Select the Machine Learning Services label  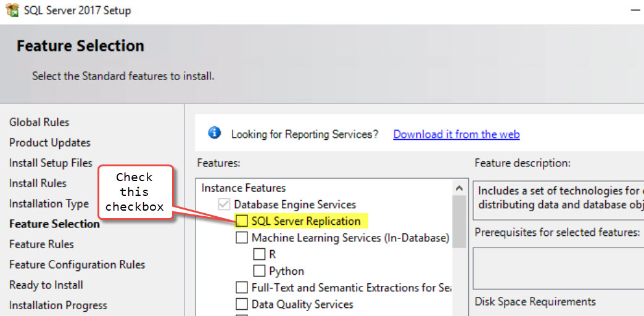pos(350,238)
